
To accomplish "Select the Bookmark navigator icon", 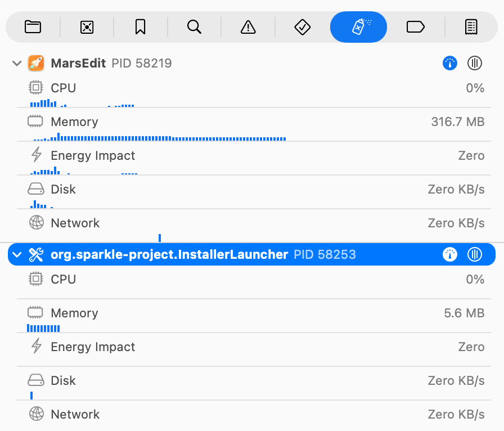I will 140,26.
